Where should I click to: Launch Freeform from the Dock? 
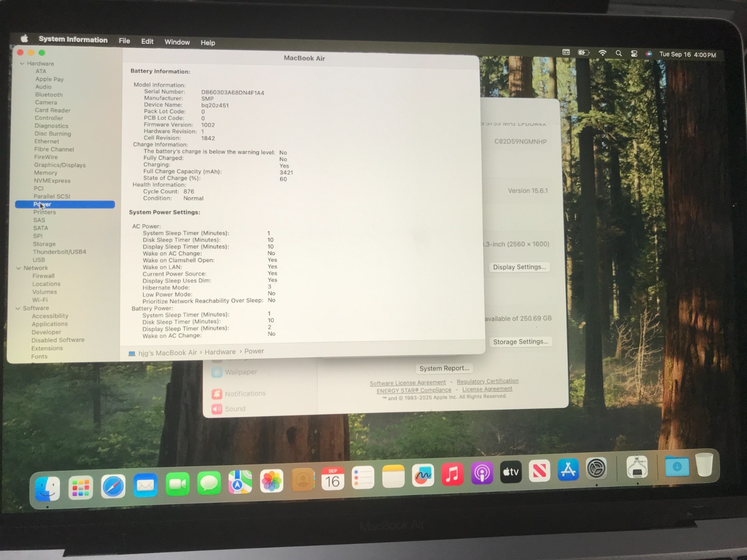pos(423,475)
